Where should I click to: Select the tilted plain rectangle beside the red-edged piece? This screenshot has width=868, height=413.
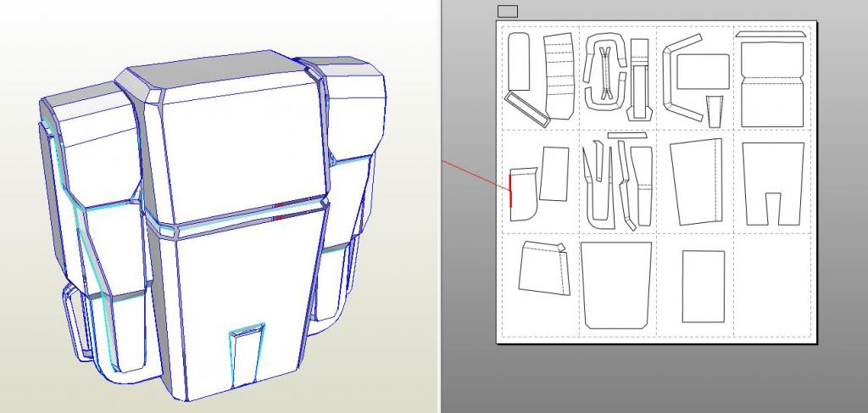(554, 174)
